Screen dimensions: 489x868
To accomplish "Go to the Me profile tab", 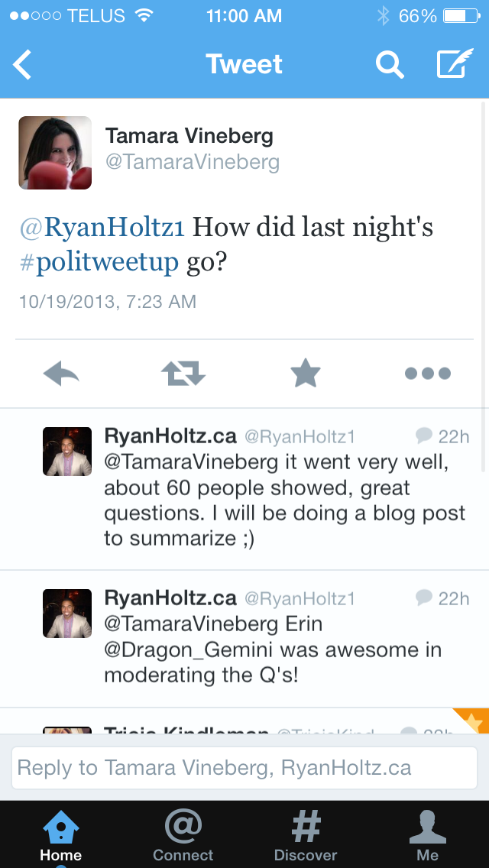I will tap(428, 834).
